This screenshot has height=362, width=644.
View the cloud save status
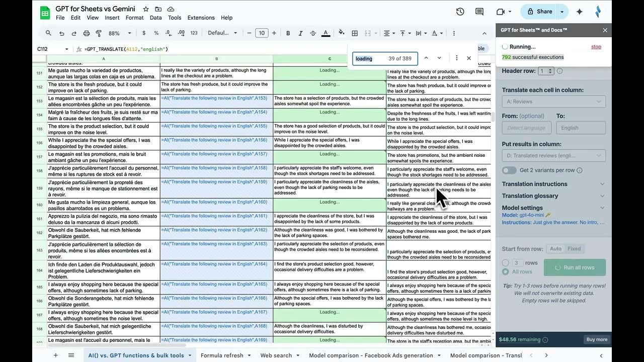[171, 9]
